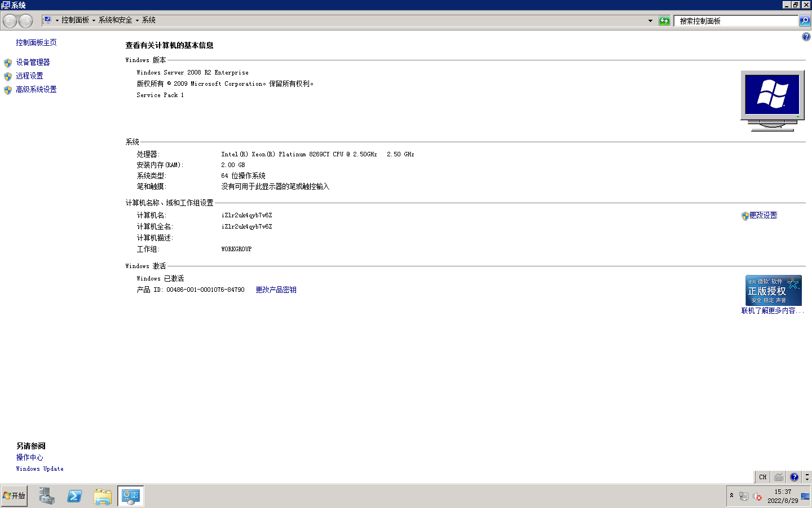Select the Service Pack 1 text
Image resolution: width=812 pixels, height=508 pixels.
pyautogui.click(x=160, y=95)
